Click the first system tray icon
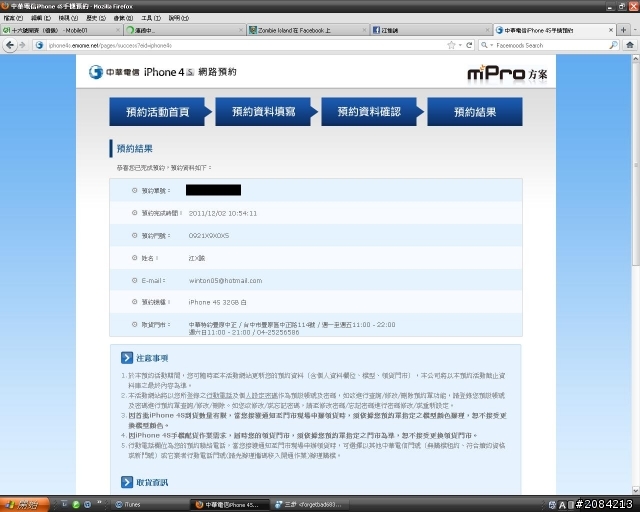This screenshot has height=512, width=640. pos(552,505)
